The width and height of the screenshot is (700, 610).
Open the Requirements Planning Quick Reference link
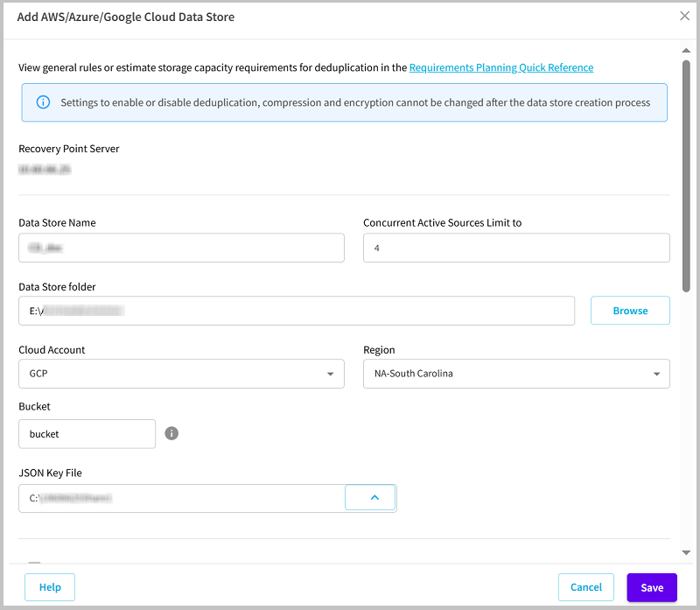pyautogui.click(x=500, y=67)
